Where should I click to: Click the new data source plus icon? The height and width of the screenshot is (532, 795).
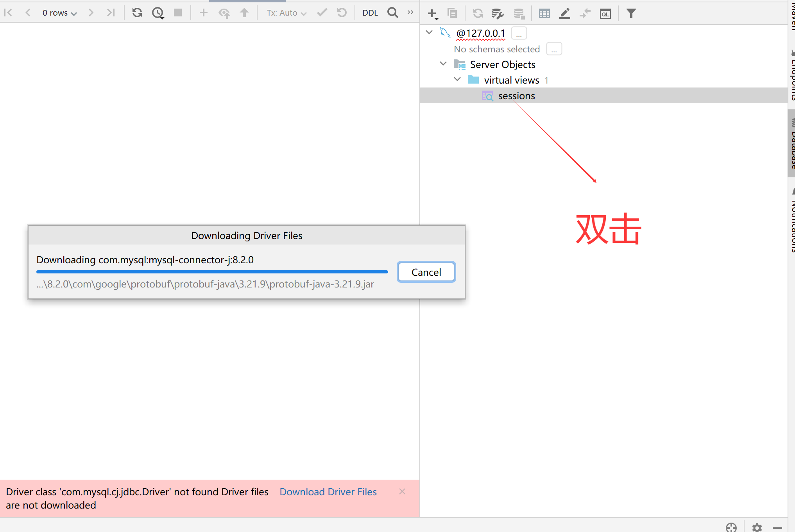coord(432,14)
